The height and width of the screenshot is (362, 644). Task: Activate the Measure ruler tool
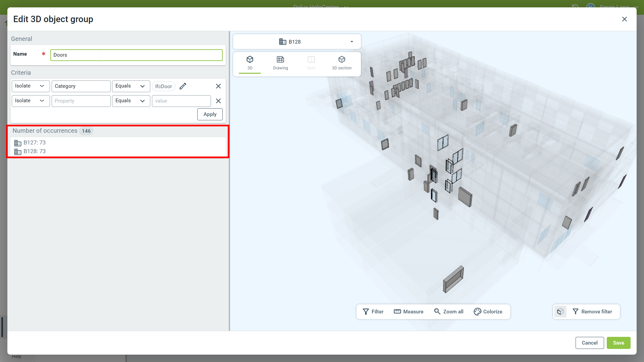(409, 312)
